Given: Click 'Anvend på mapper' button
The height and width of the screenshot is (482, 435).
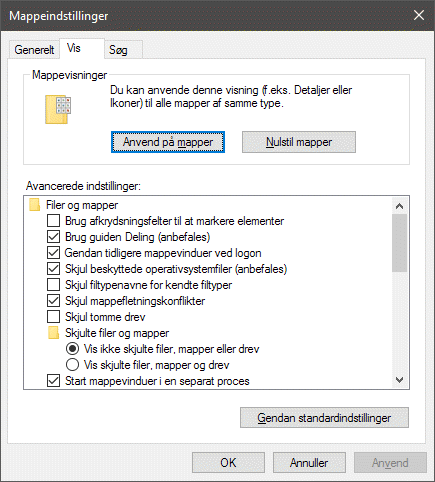Looking at the screenshot, I should [x=168, y=142].
